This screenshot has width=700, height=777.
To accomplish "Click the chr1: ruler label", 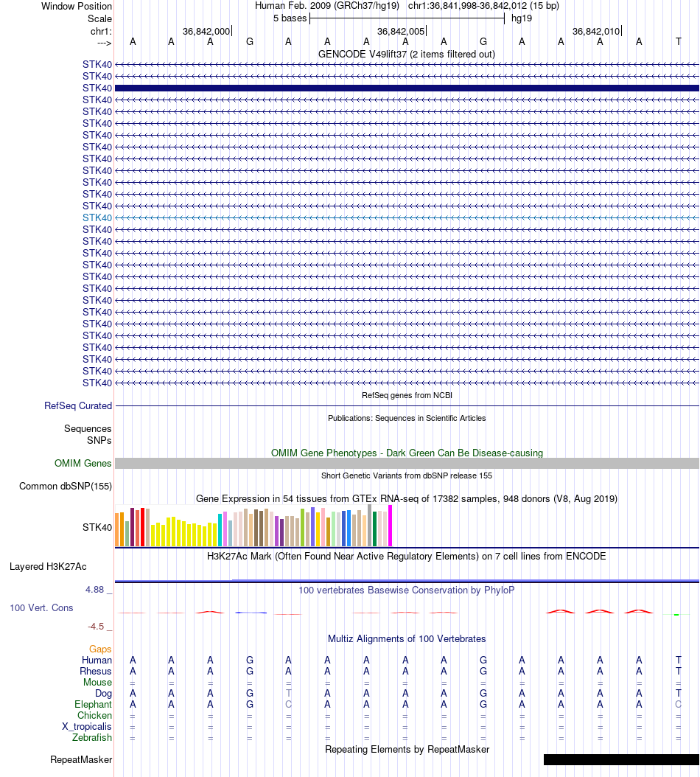I will click(x=101, y=32).
